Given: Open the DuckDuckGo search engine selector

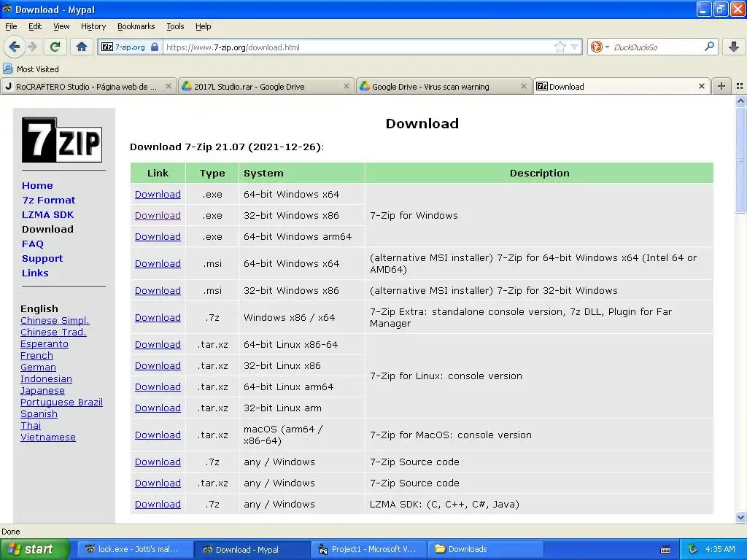Looking at the screenshot, I should click(x=600, y=47).
